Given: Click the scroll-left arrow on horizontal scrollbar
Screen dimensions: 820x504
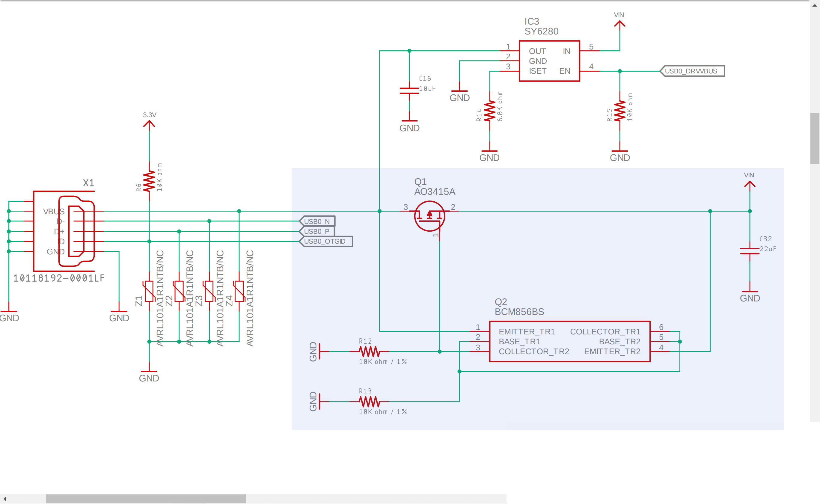Looking at the screenshot, I should [5, 499].
